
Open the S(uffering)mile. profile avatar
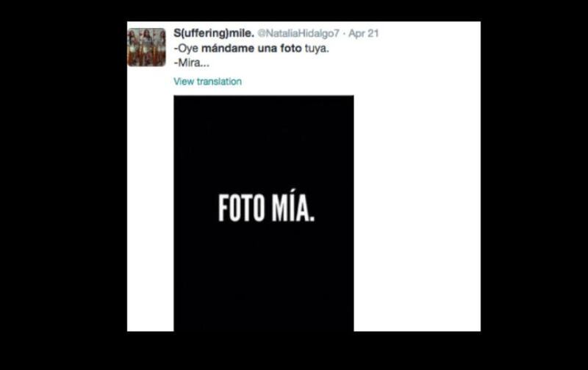(146, 47)
